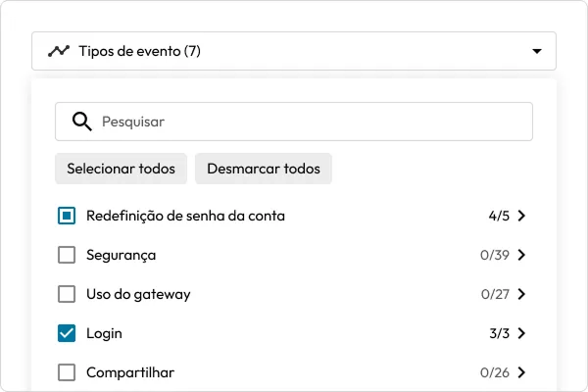588x392 pixels.
Task: Expand the Compartilhar category chevron
Action: click(521, 372)
